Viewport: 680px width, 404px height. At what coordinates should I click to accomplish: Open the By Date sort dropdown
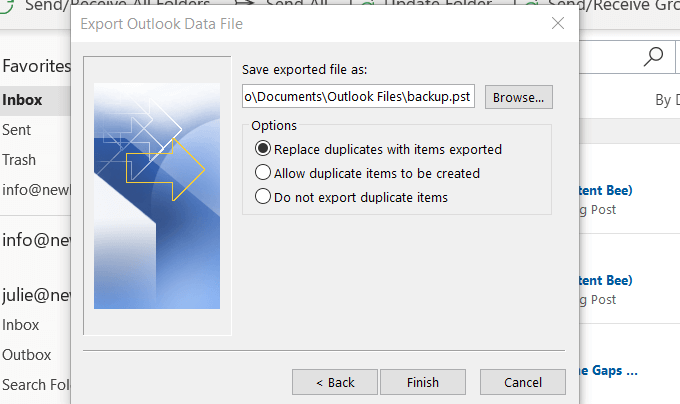pyautogui.click(x=666, y=100)
